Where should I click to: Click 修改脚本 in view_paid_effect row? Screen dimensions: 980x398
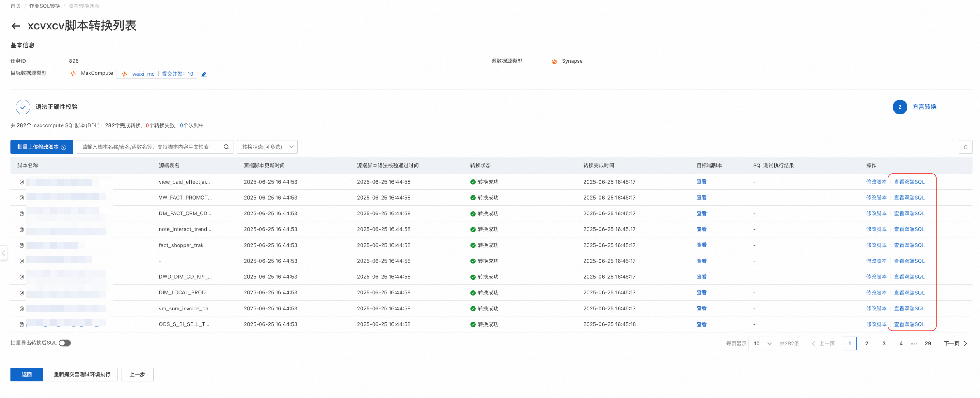tap(876, 182)
